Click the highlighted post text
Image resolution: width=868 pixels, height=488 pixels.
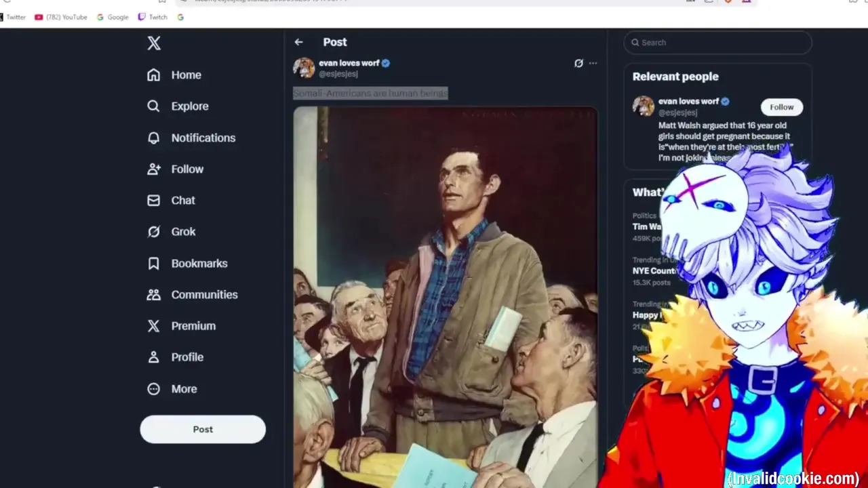coord(370,93)
